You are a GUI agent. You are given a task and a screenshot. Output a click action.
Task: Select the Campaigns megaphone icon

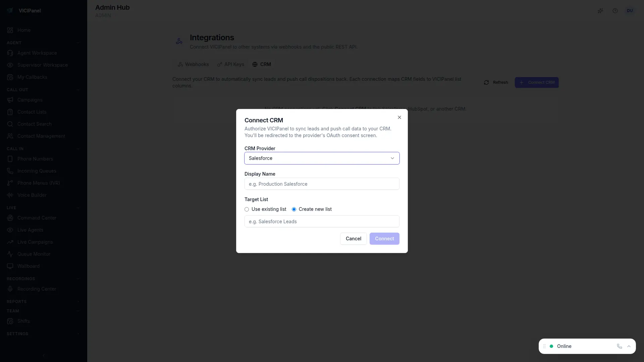pos(10,100)
